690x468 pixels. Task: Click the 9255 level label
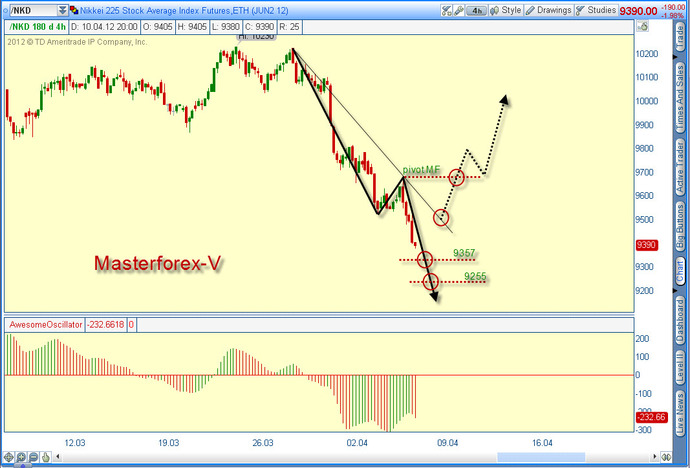[x=475, y=276]
